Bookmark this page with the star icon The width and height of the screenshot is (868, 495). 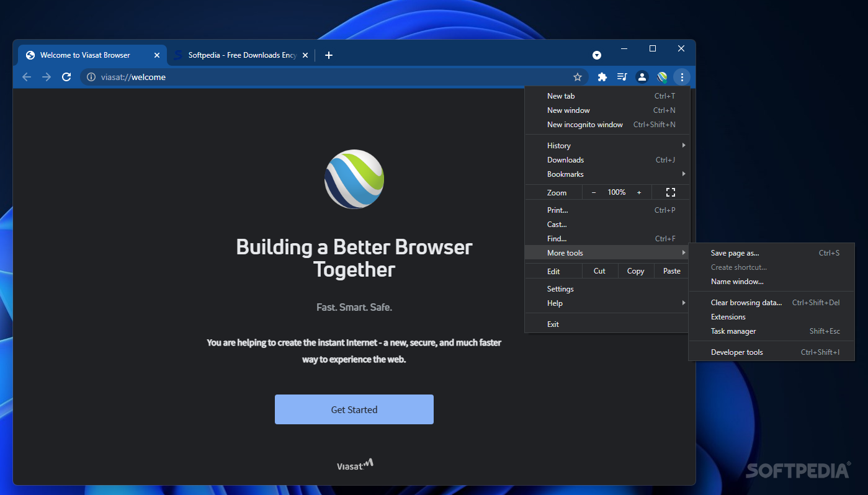pyautogui.click(x=578, y=77)
